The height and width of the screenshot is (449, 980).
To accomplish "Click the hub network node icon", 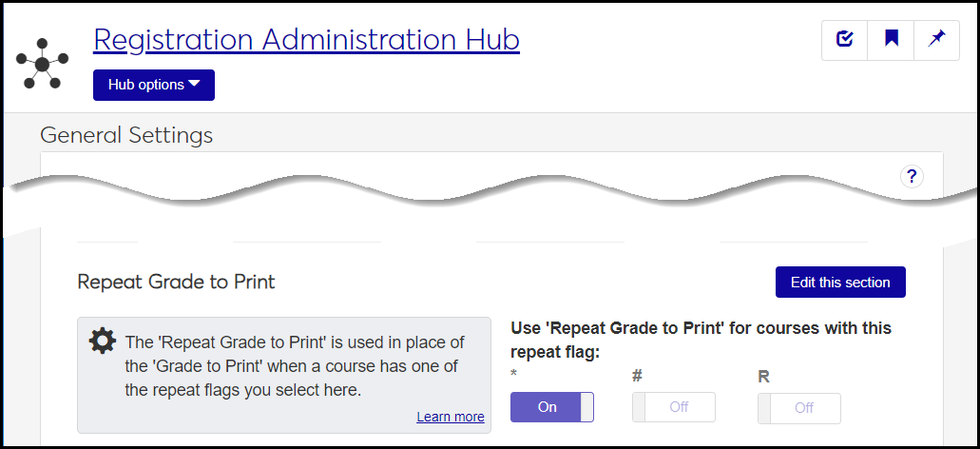I will tap(42, 64).
